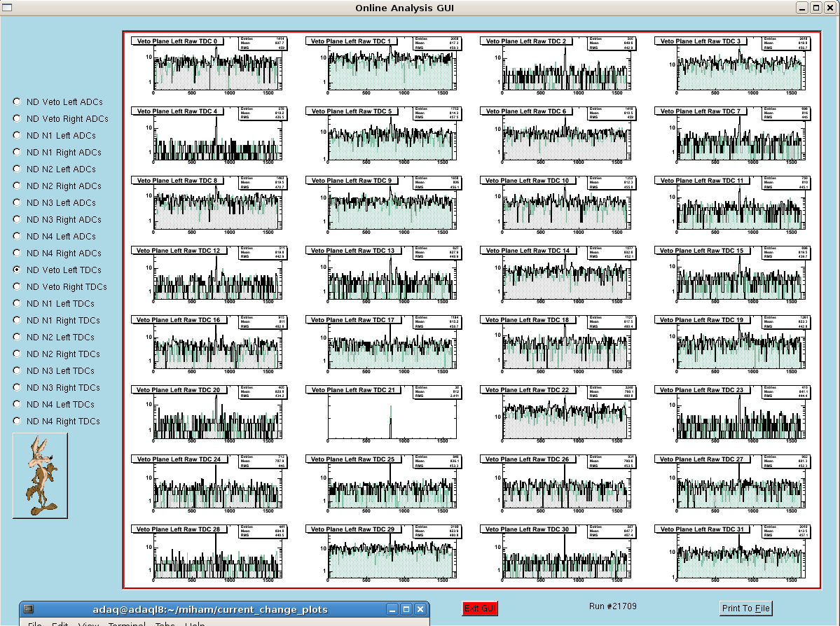Pick ND N4 Right ADCs

pyautogui.click(x=17, y=253)
